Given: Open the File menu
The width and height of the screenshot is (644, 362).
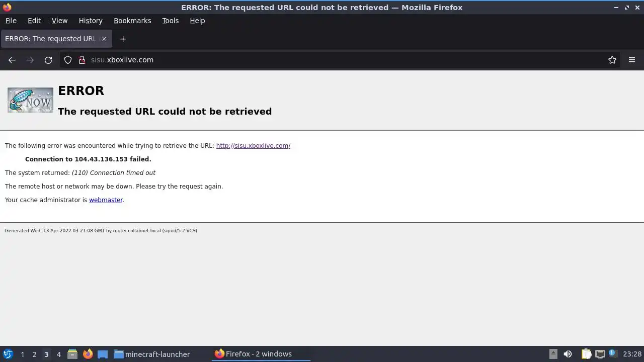Looking at the screenshot, I should coord(11,21).
